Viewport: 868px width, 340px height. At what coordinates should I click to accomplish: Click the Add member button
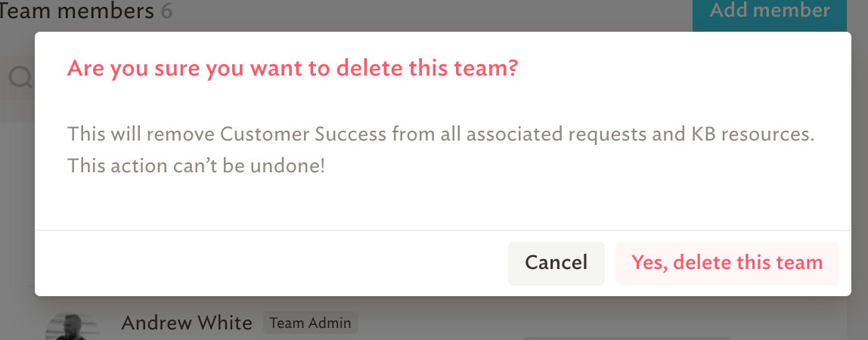coord(770,14)
